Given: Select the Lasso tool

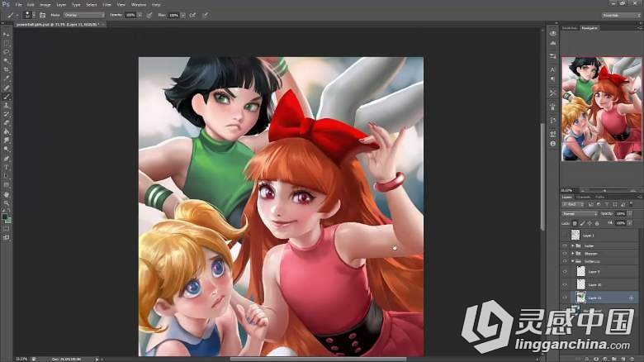Looking at the screenshot, I should click(6, 52).
